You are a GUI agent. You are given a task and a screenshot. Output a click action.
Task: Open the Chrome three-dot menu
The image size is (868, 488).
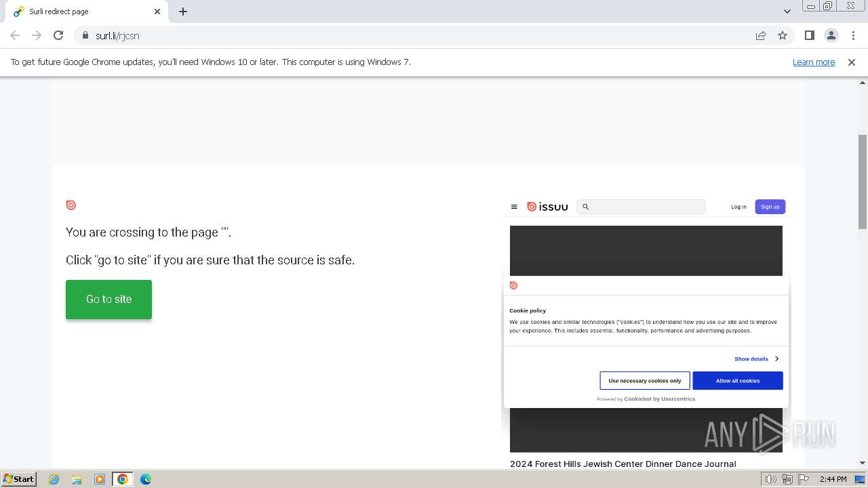click(853, 35)
